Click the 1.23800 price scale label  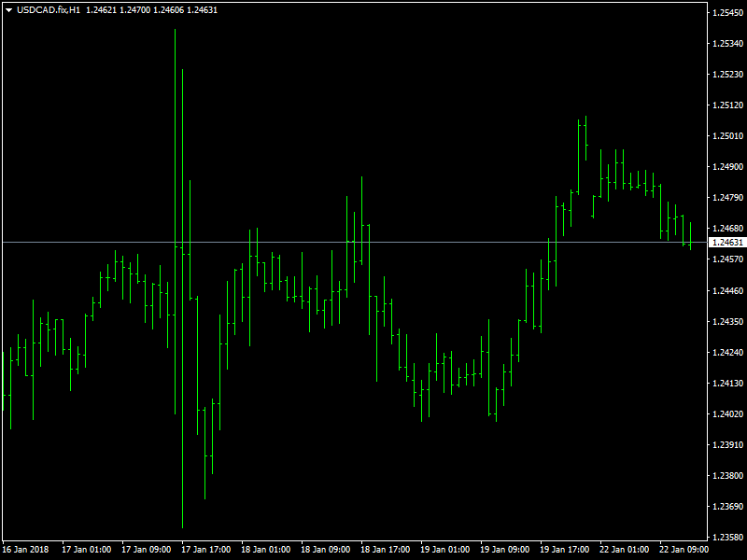[727, 475]
